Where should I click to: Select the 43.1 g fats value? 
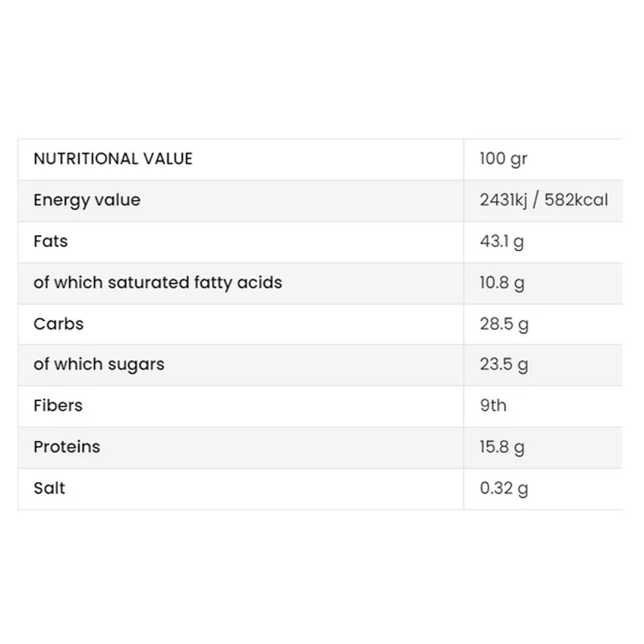tap(502, 242)
